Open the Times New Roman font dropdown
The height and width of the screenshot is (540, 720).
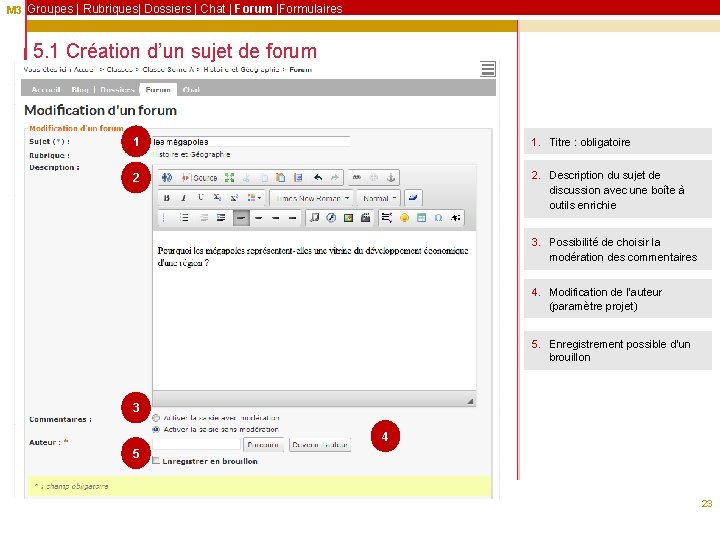(312, 198)
